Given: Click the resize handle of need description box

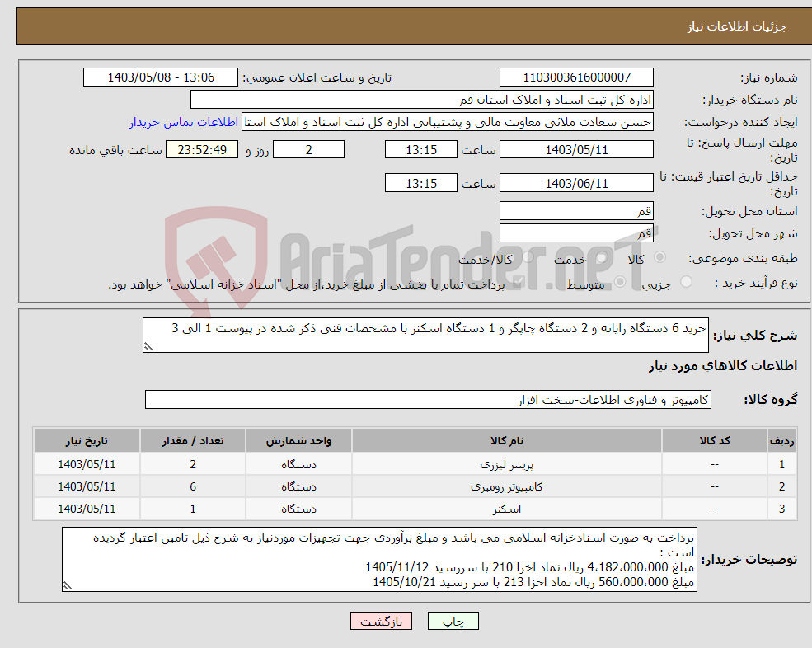Looking at the screenshot, I should click(148, 347).
